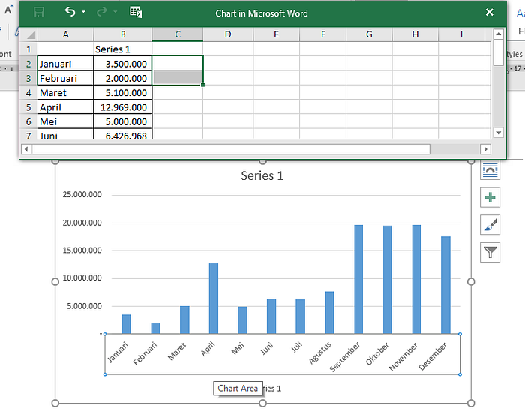Select the Desember bar in chart

[445, 285]
